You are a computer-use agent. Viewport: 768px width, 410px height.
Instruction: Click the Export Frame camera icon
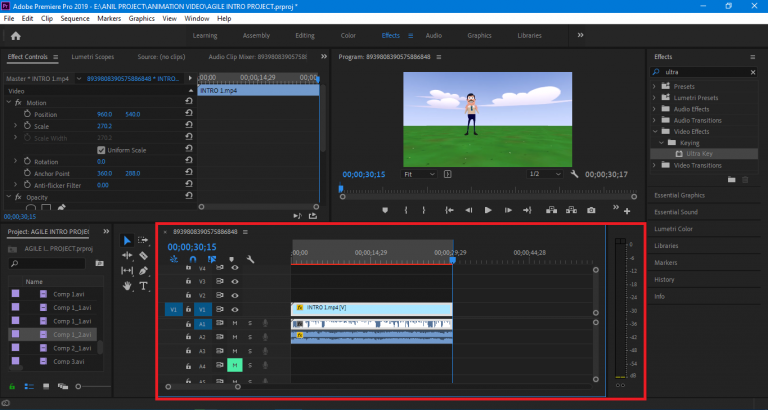(591, 210)
